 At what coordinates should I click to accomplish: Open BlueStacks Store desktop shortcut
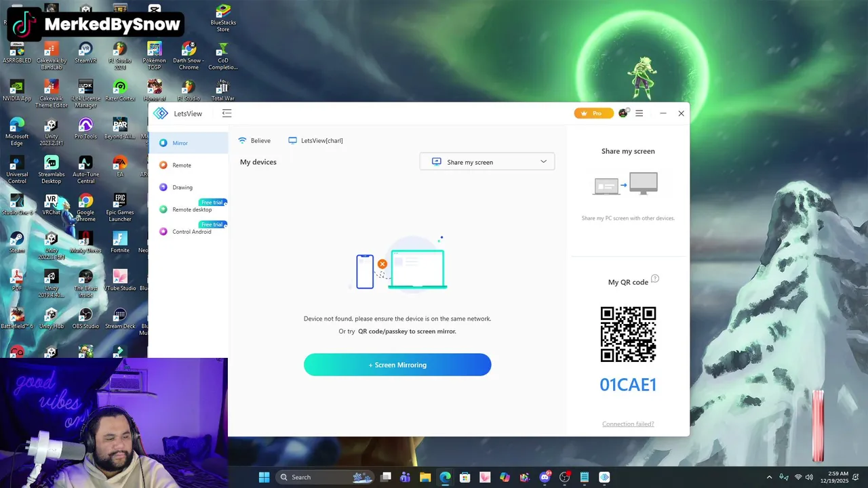click(x=223, y=18)
